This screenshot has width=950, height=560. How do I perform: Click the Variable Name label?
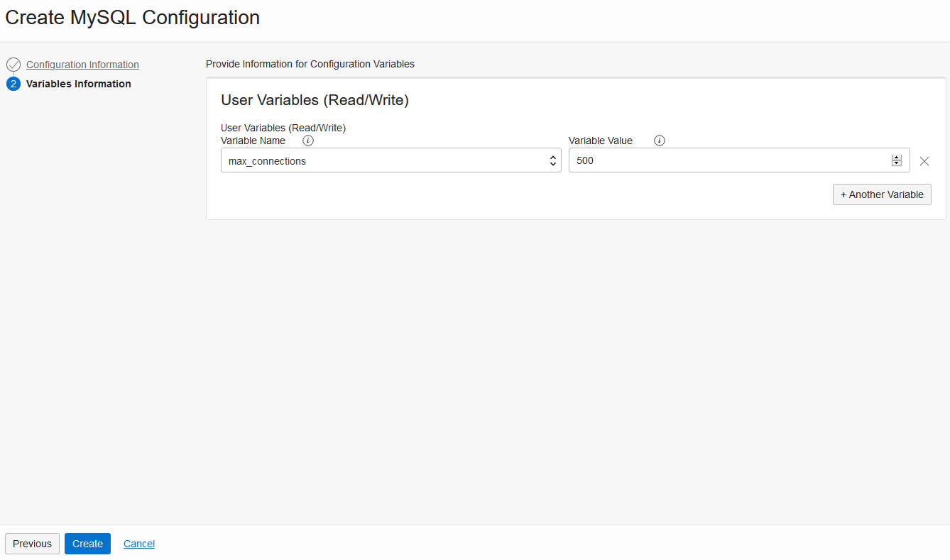(x=253, y=141)
